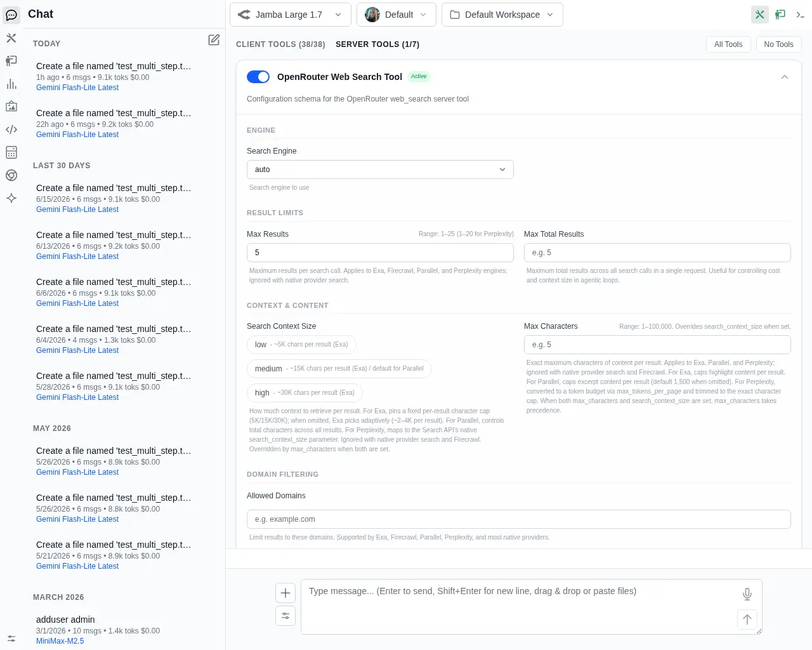Select high search context size option
The width and height of the screenshot is (812, 650).
304,393
